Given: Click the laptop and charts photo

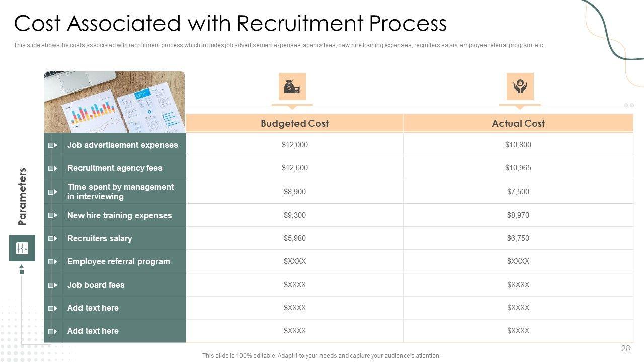Looking at the screenshot, I should (x=114, y=102).
